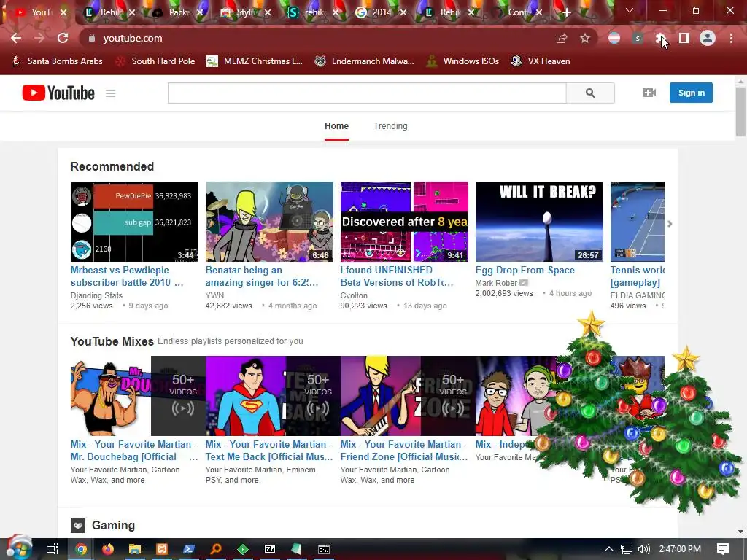Expand the tab search dropdown chevron
The image size is (747, 560).
[630, 10]
